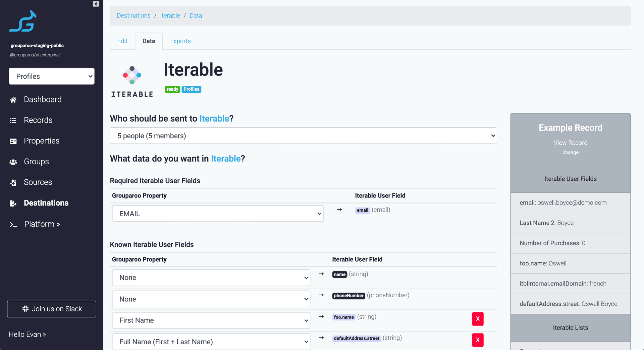This screenshot has height=350, width=644.
Task: Click the @grouparoo/ui-enterprise package label
Action: click(35, 55)
